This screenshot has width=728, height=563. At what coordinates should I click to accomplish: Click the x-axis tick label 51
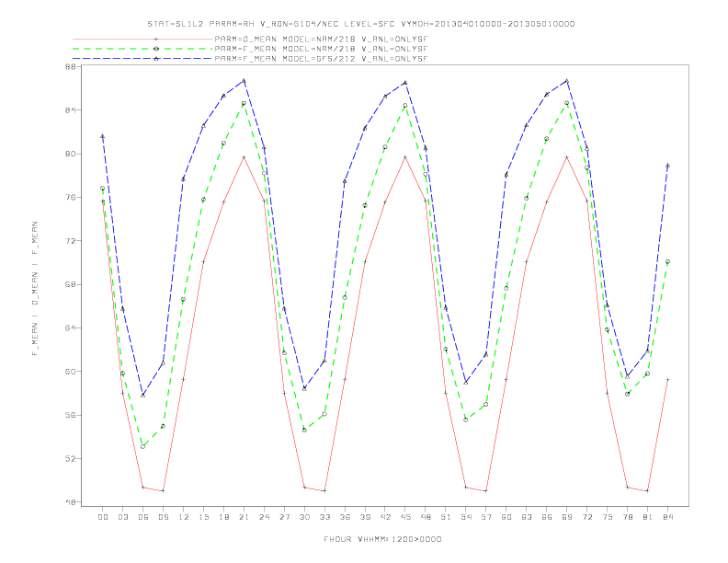(x=446, y=517)
